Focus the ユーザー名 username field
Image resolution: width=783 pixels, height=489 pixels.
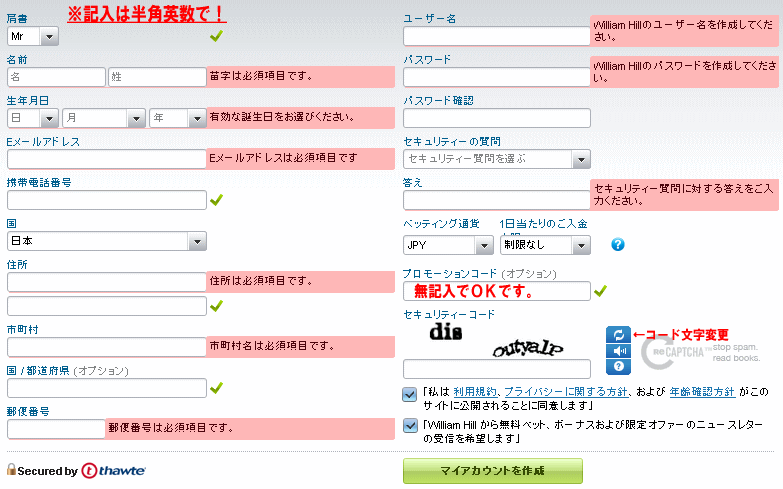click(x=497, y=36)
